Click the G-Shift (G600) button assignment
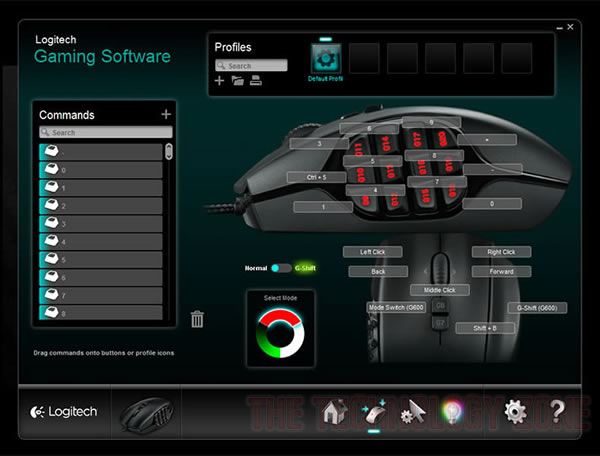The height and width of the screenshot is (456, 600). (x=537, y=308)
